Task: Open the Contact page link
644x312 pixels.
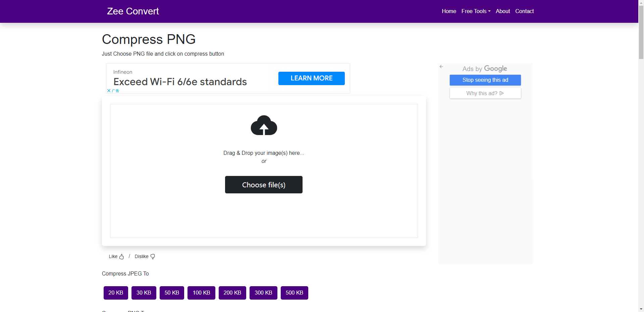Action: [x=524, y=11]
